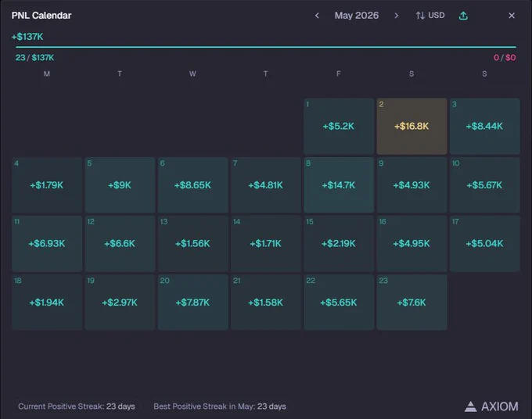Click the May 18 cell with +$1.94K
Screen dimensions: 532x419
click(47, 303)
